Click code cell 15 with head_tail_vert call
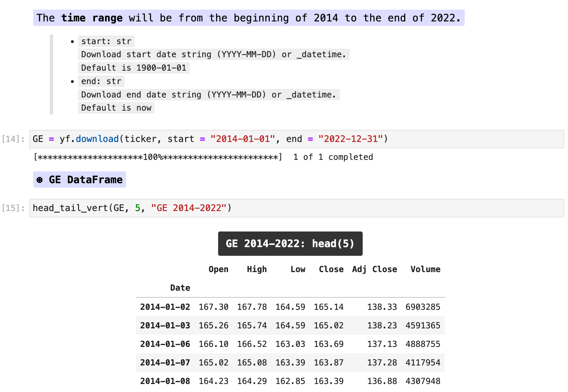Screen dimensions: 568x392 (296, 208)
